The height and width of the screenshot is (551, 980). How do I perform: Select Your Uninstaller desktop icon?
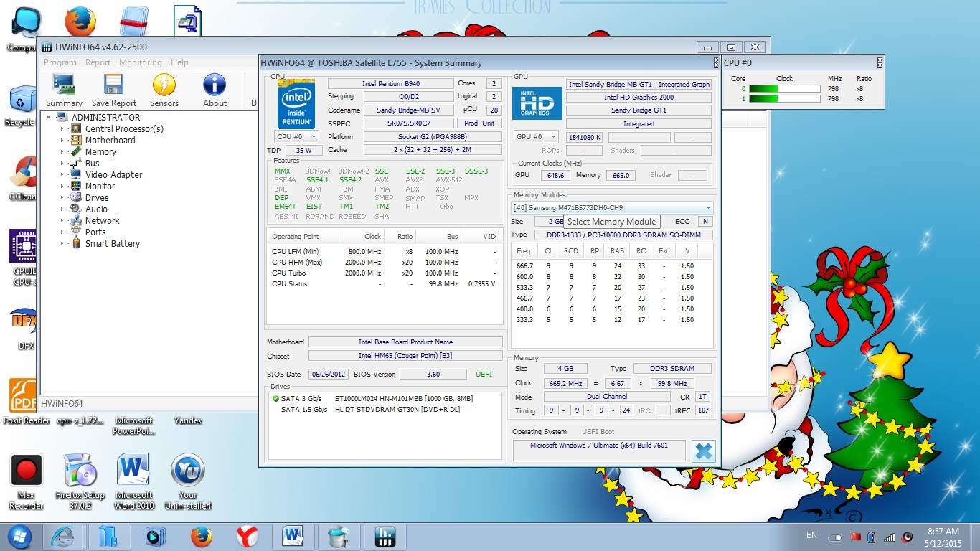pos(187,481)
